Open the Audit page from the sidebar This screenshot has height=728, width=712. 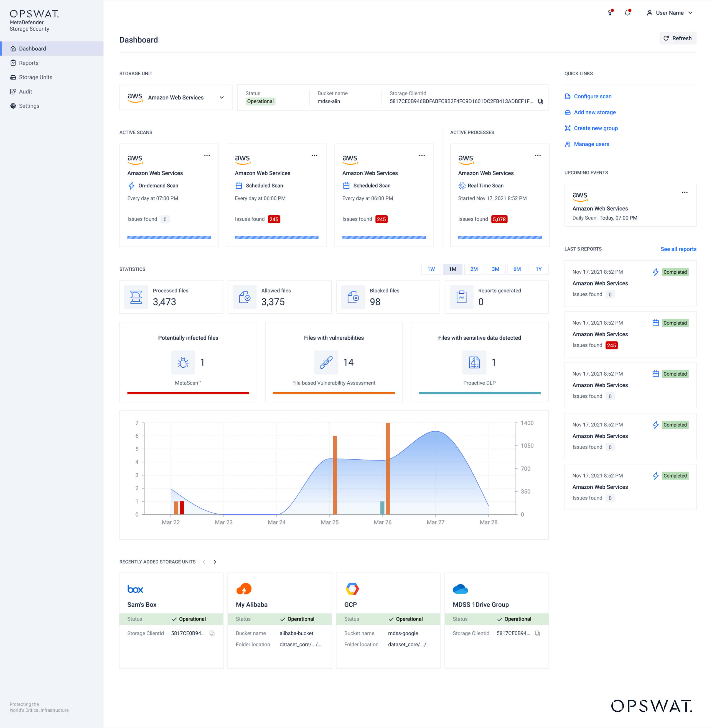click(x=26, y=91)
